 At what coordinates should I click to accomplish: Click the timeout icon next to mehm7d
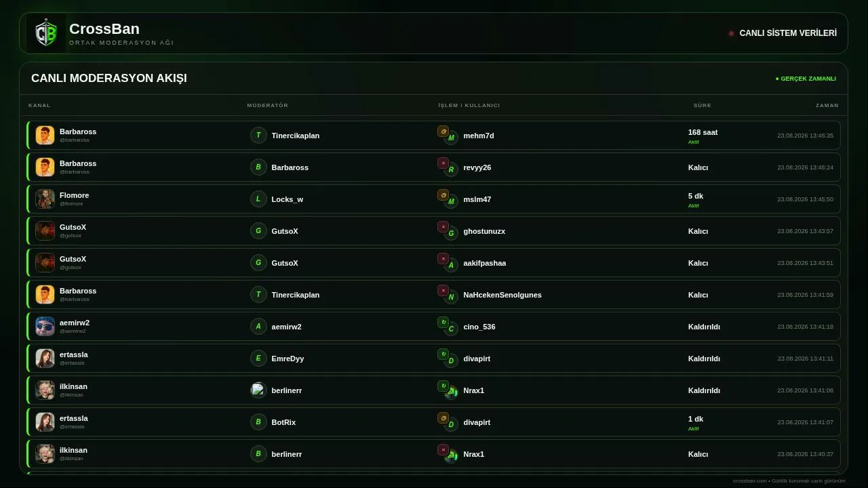(x=443, y=131)
